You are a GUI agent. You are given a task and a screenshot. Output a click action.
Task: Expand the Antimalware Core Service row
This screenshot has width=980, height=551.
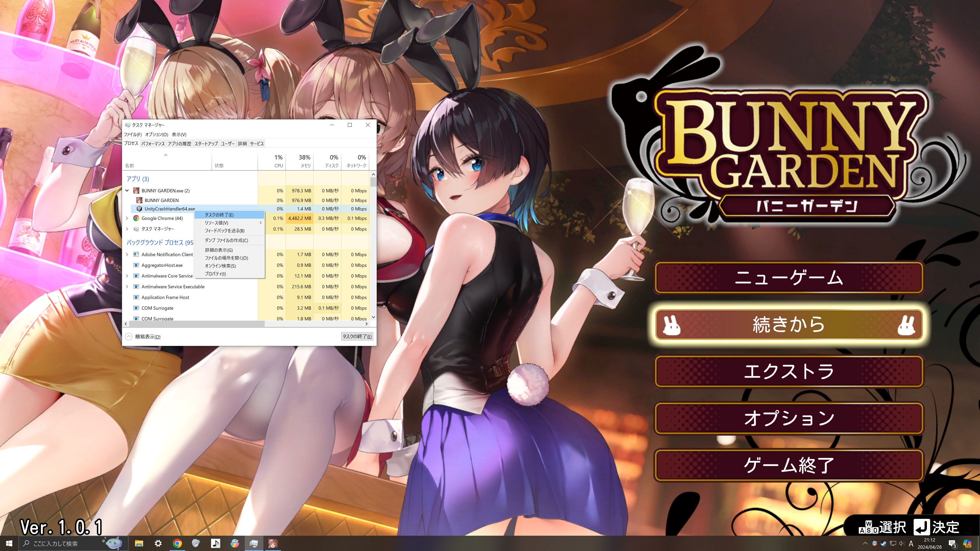pyautogui.click(x=127, y=276)
